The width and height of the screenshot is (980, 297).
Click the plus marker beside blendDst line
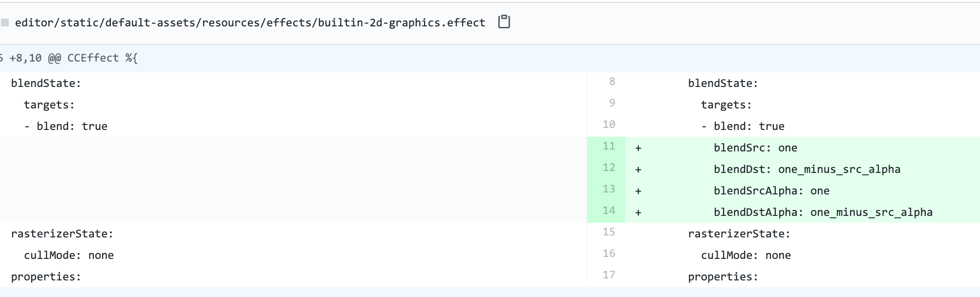tap(638, 170)
